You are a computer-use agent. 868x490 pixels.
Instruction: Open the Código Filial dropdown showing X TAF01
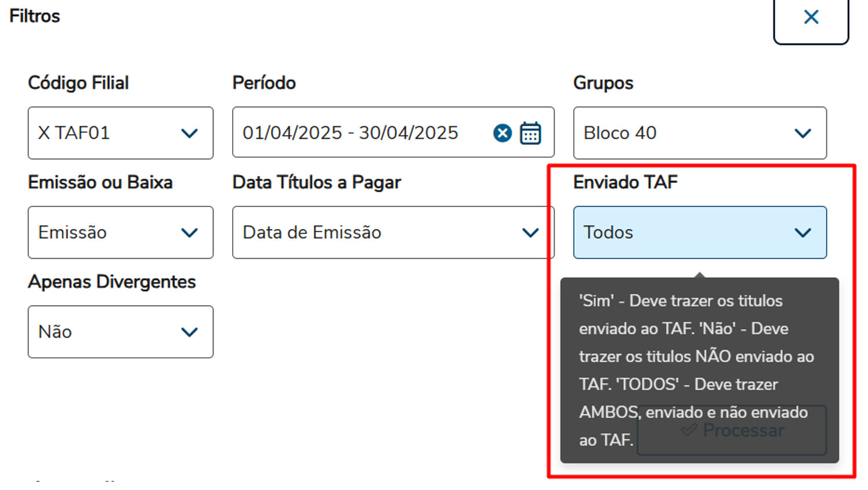121,133
